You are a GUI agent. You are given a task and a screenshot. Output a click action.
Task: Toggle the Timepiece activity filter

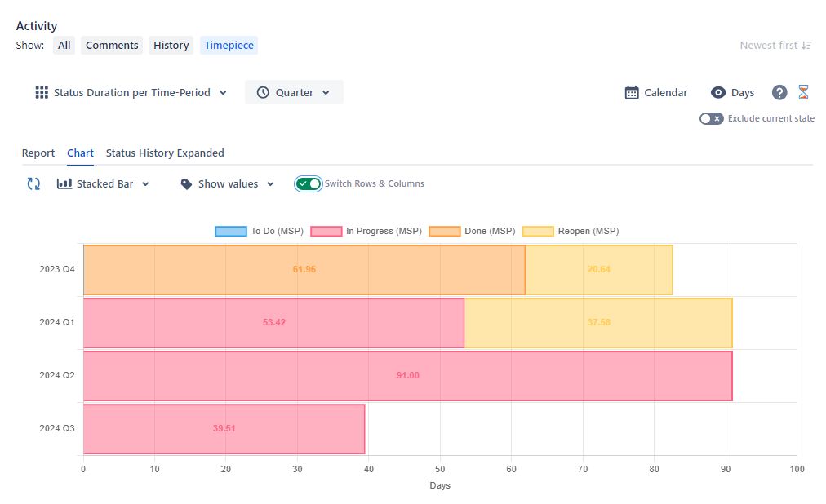pyautogui.click(x=229, y=45)
